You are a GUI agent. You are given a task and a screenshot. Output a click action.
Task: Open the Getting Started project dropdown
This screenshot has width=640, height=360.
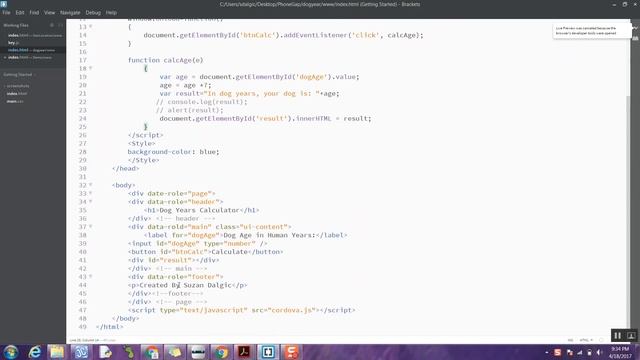point(20,75)
